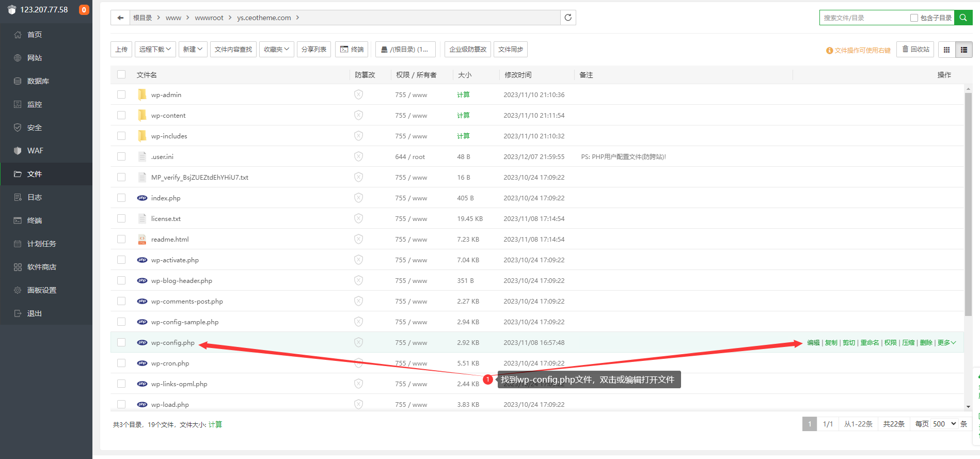The width and height of the screenshot is (980, 459).
Task: Open the wp-admin folder icon
Action: (x=142, y=94)
